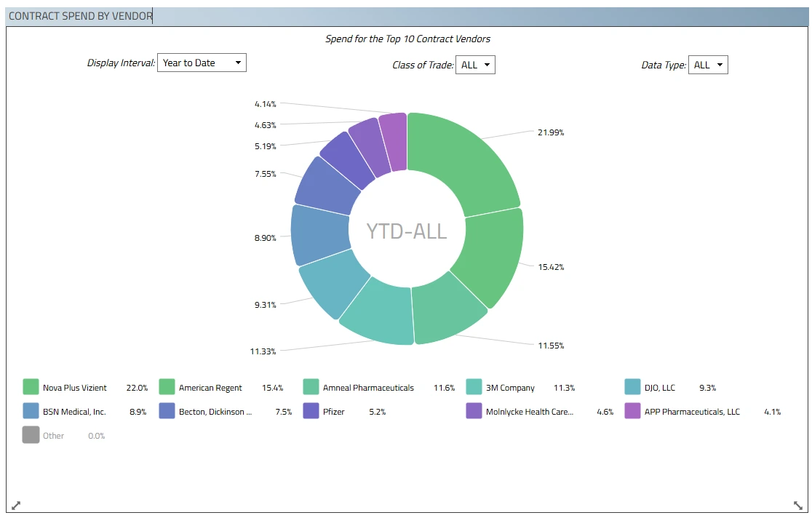Image resolution: width=812 pixels, height=518 pixels.
Task: Click the 11.6% legend value
Action: click(445, 388)
